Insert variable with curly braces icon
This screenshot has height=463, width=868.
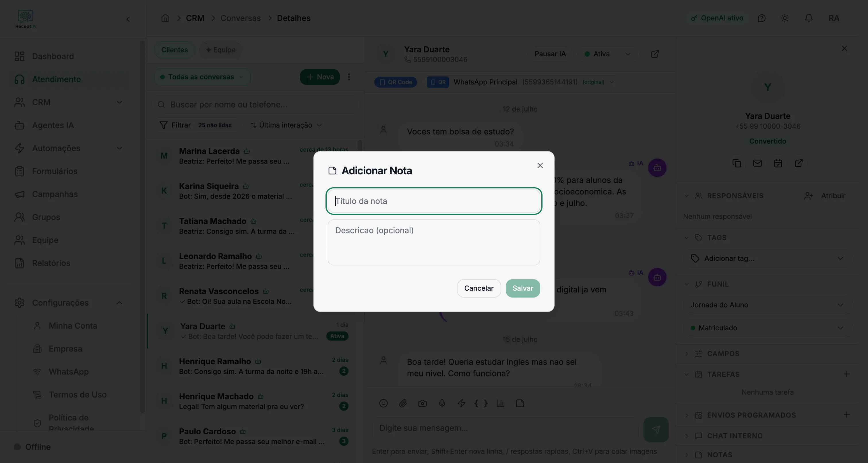[x=481, y=403]
